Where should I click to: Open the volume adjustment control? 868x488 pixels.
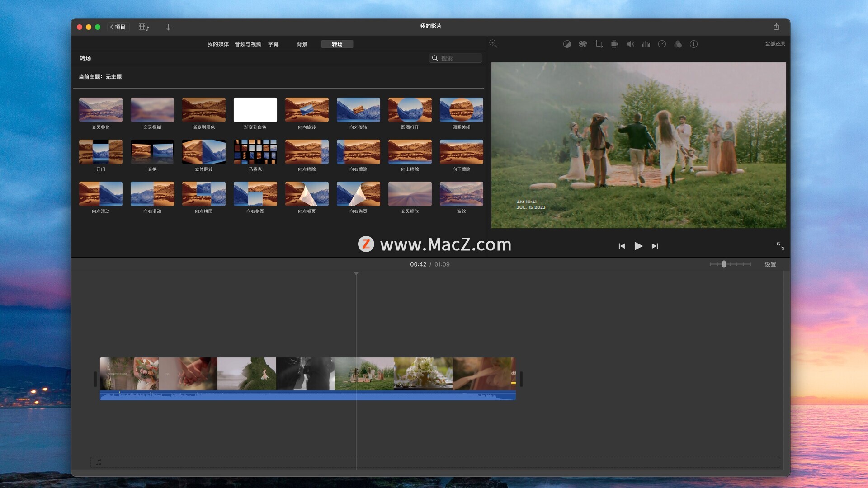click(x=630, y=44)
